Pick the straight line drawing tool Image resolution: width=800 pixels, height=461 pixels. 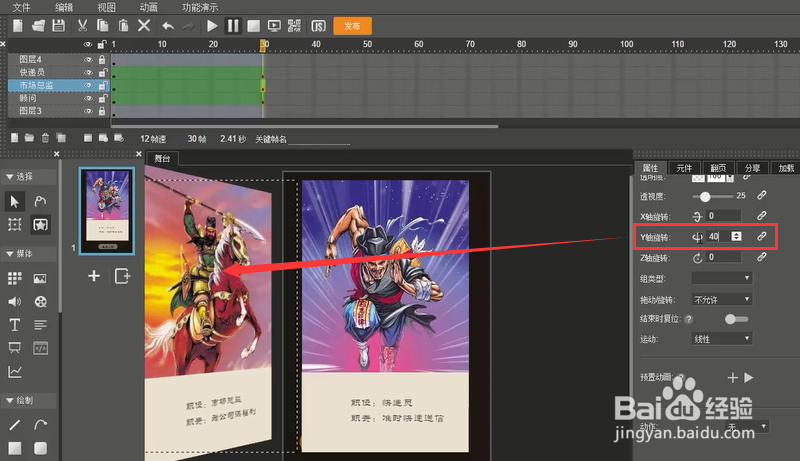(15, 424)
